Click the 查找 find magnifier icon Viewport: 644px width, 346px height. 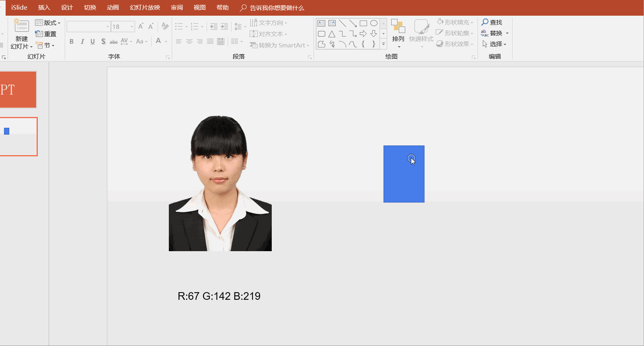[485, 23]
